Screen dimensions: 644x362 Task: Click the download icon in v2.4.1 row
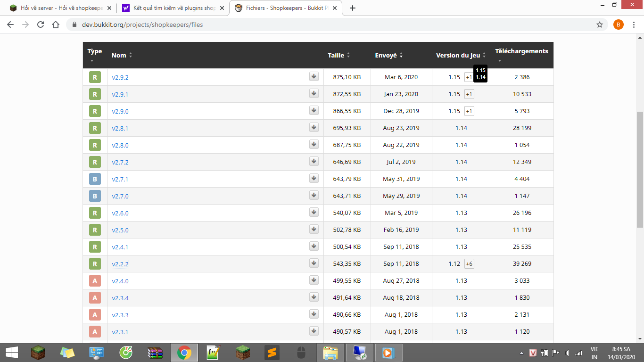click(314, 247)
